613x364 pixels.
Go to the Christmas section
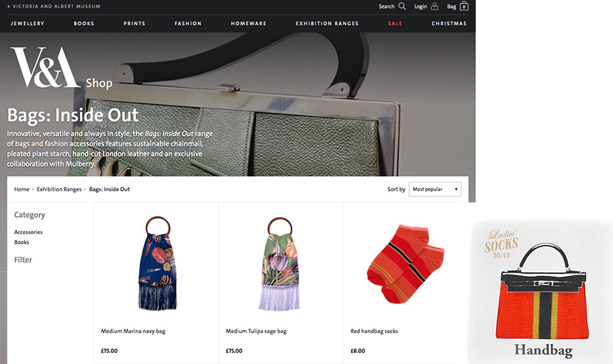[x=449, y=24]
